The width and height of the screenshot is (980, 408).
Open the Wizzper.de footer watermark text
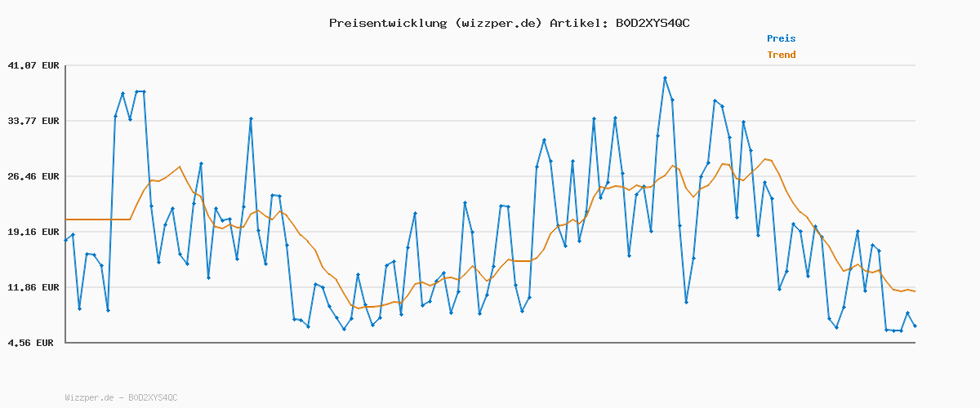tap(121, 397)
